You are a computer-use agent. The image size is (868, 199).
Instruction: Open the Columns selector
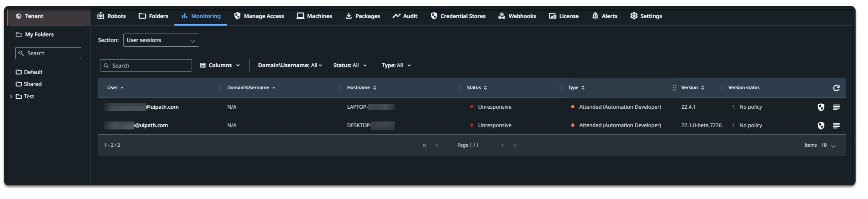(x=220, y=65)
